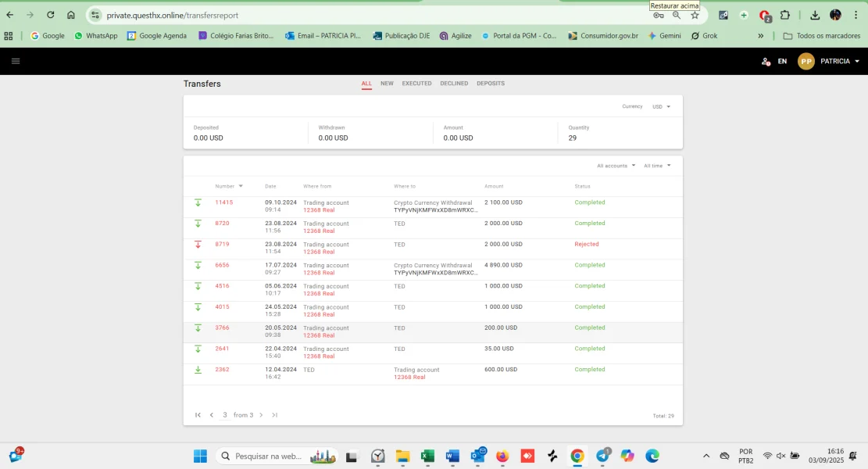
Task: Go to previous page of transfers
Action: click(212, 415)
